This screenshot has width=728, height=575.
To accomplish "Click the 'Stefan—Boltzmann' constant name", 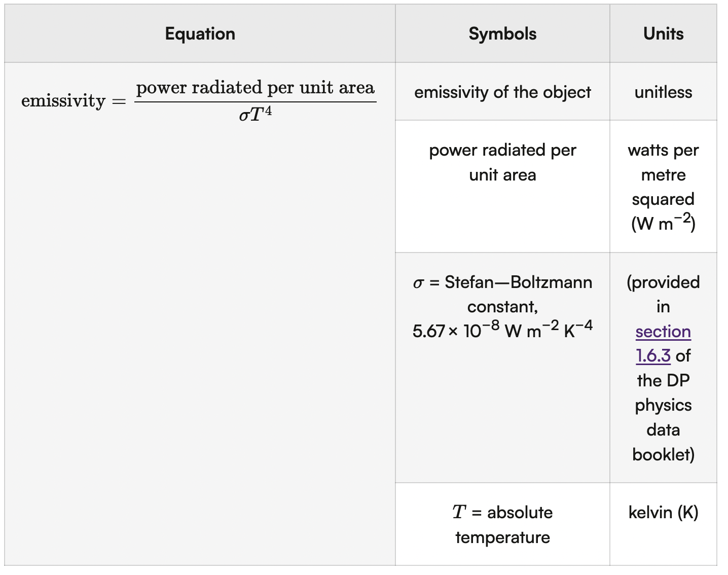I will click(x=518, y=282).
